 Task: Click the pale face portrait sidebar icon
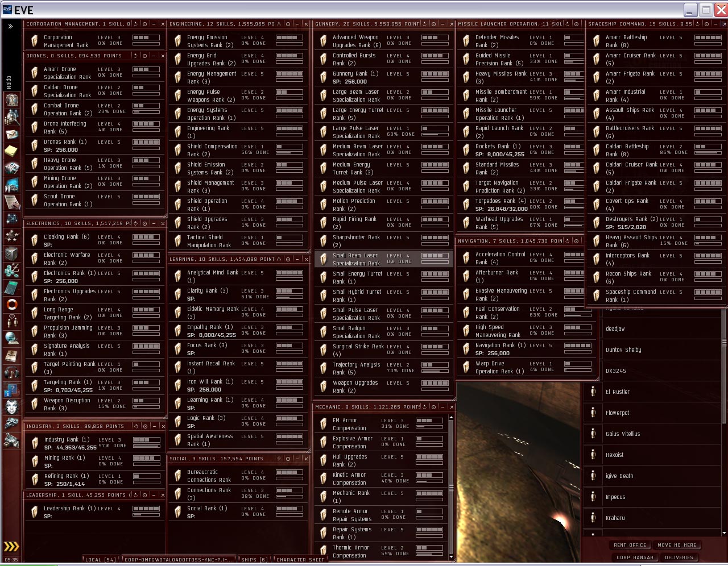pyautogui.click(x=12, y=407)
